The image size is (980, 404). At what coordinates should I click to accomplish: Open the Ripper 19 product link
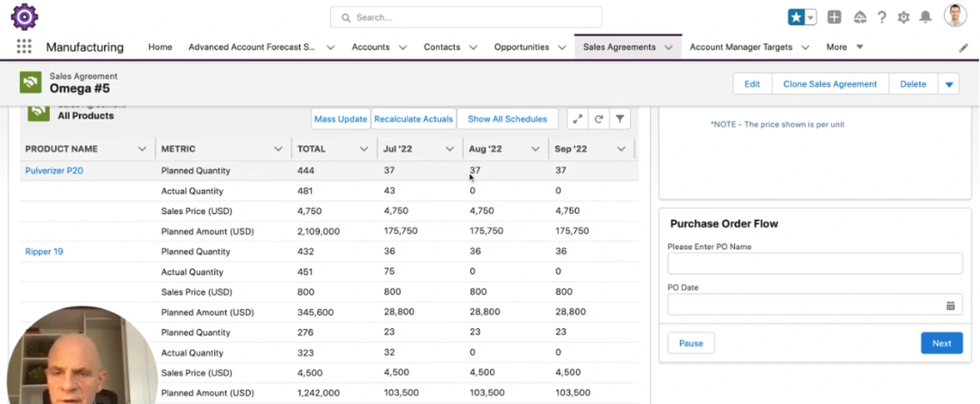(44, 251)
